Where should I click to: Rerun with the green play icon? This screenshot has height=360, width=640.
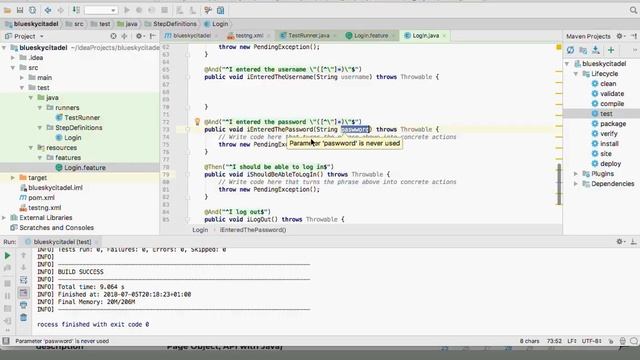coord(7,256)
